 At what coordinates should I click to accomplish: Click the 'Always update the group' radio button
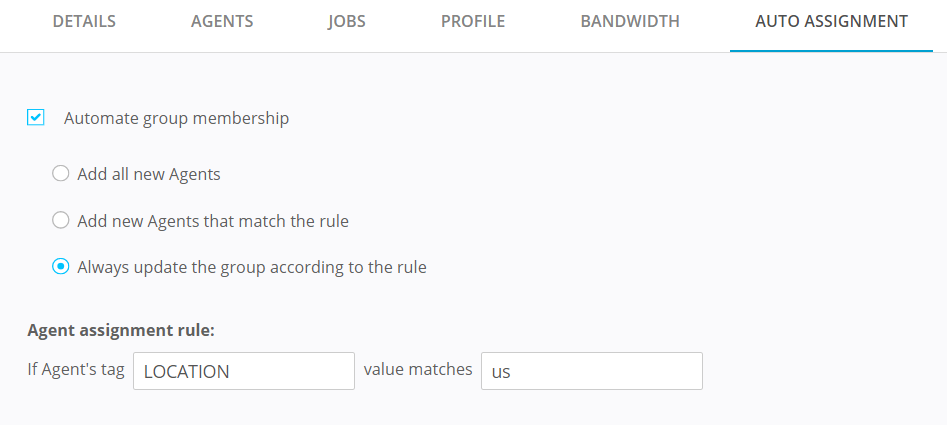coord(61,267)
